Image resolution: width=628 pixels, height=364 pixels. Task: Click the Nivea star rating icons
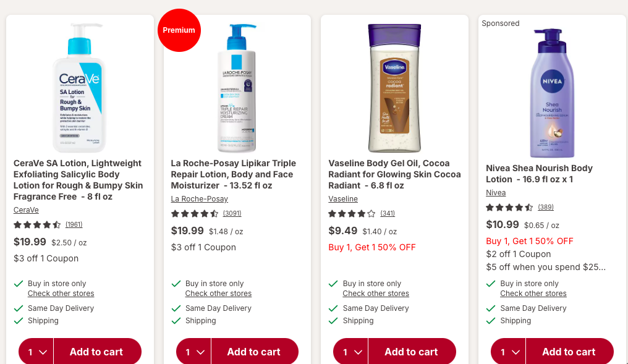point(509,208)
